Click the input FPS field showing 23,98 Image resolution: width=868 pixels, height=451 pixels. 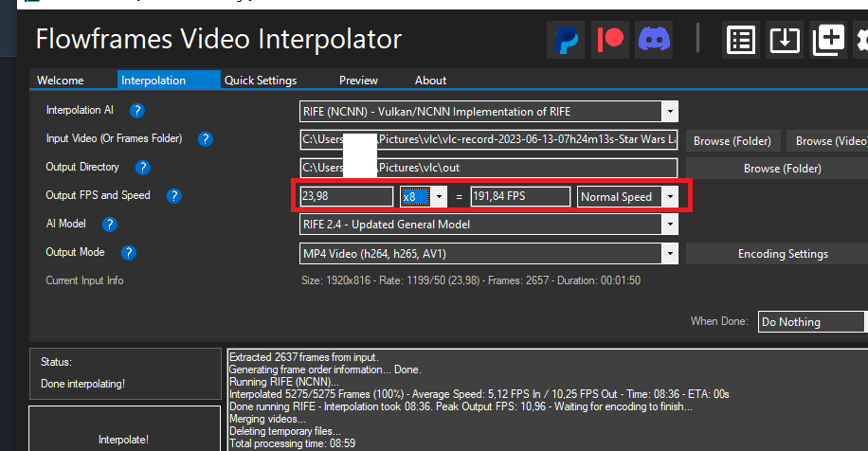coord(346,197)
